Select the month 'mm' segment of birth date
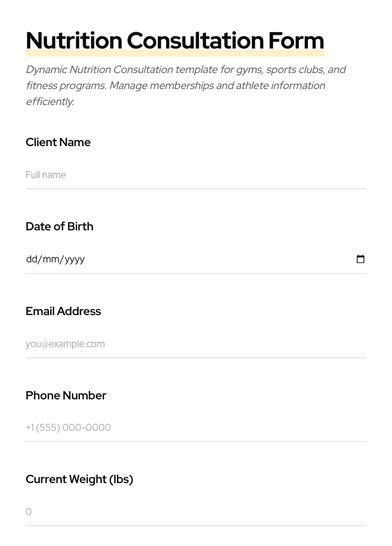 [x=51, y=259]
